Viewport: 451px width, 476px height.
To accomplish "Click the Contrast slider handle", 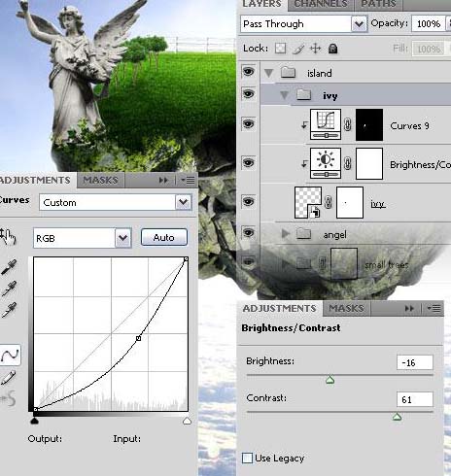I will [x=398, y=417].
